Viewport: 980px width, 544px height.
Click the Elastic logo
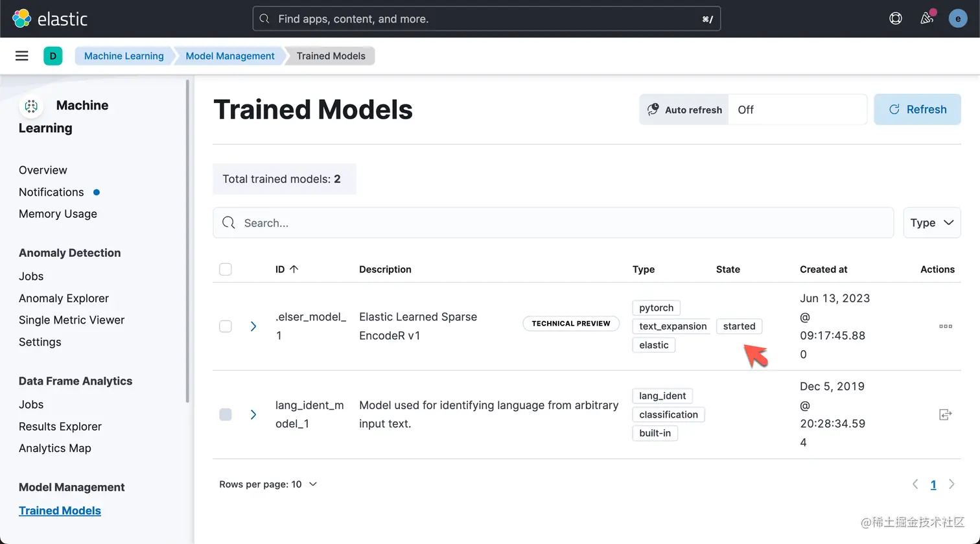point(49,19)
